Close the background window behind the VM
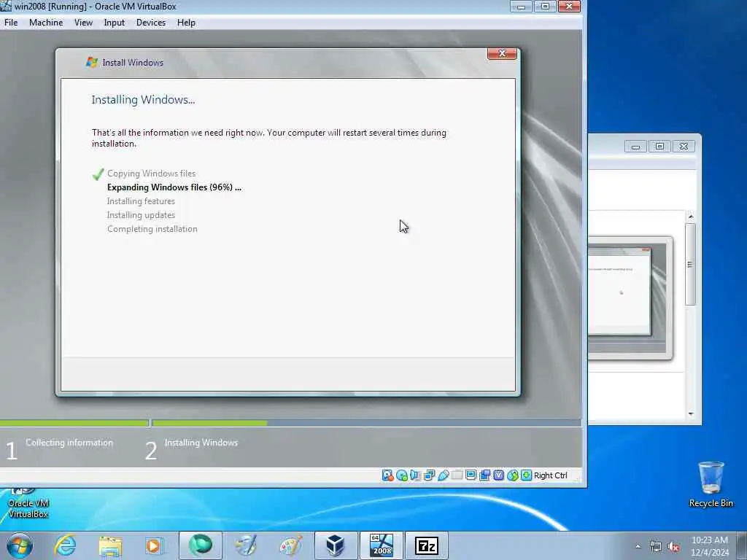 (x=683, y=146)
